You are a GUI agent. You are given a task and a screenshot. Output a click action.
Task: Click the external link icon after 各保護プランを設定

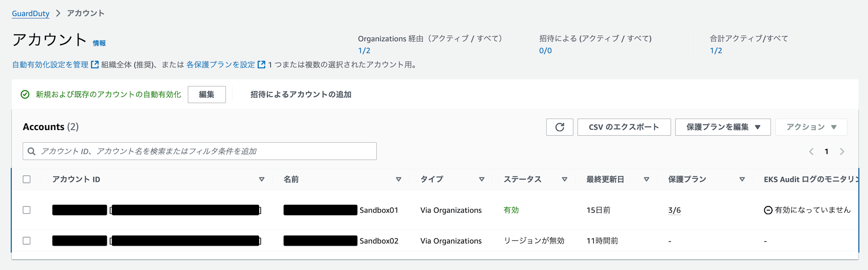[x=261, y=65]
